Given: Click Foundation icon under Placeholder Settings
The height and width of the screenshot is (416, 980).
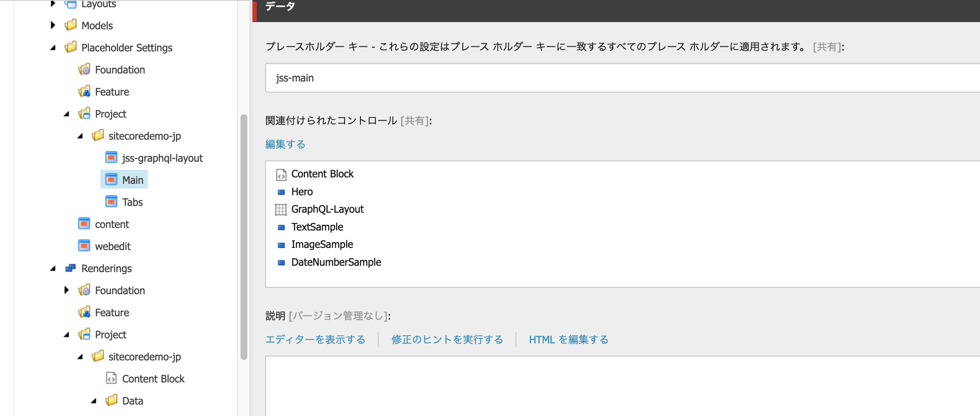Looking at the screenshot, I should click(84, 69).
